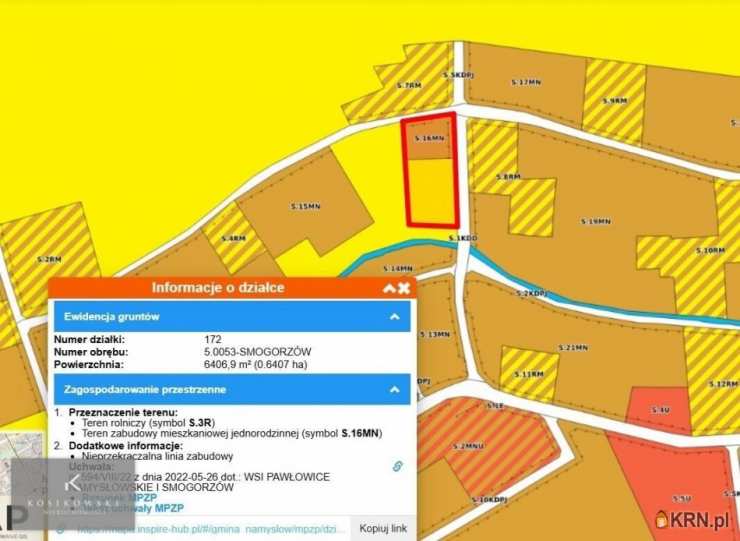Select the S.19MN residential area
Image resolution: width=740 pixels, height=541 pixels.
click(595, 222)
